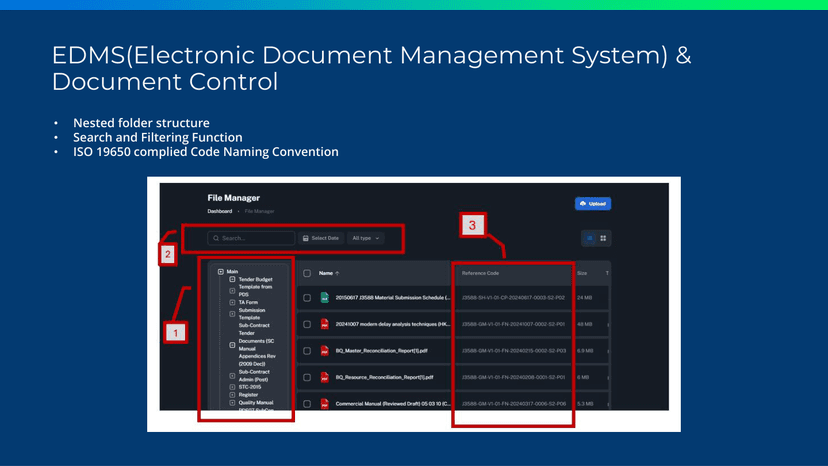Screen dimensions: 828x466
Task: Open the Quality Manual folder in tree
Action: point(254,403)
